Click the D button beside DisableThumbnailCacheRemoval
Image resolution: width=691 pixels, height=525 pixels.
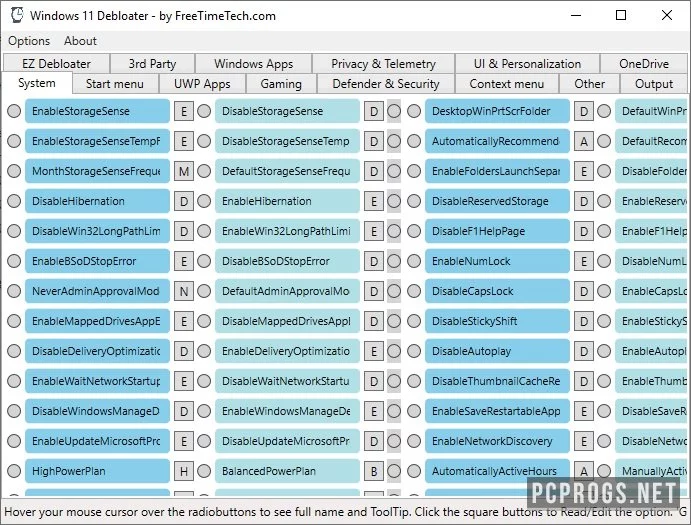(583, 381)
